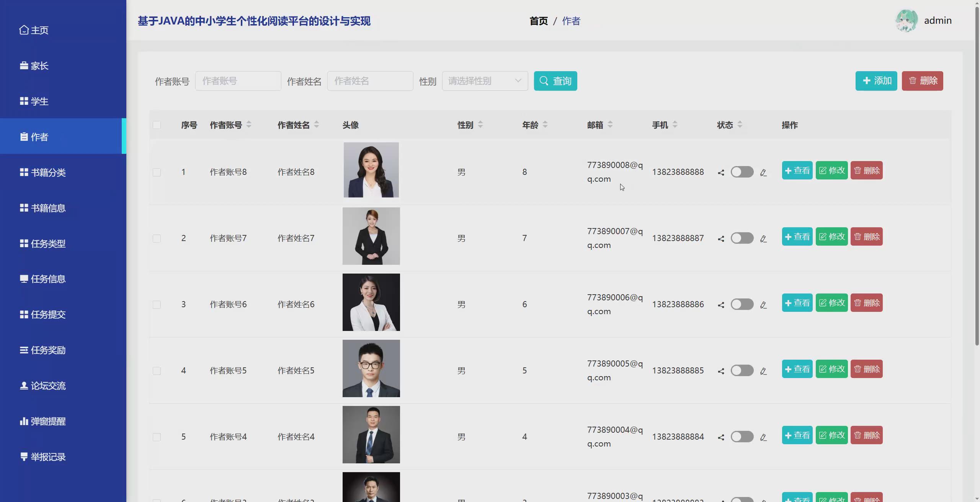Click the 作者姓名 search input field
The image size is (980, 502).
tap(370, 81)
